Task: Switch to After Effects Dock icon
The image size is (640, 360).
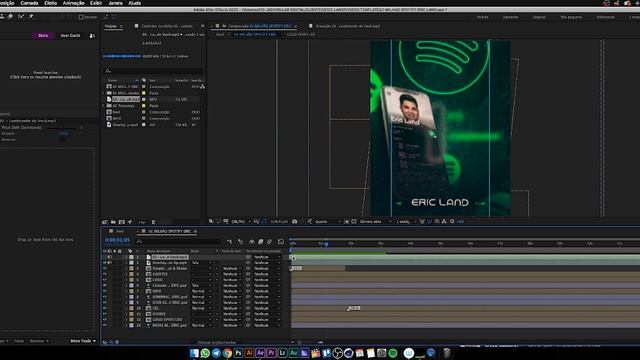Action: tap(260, 353)
